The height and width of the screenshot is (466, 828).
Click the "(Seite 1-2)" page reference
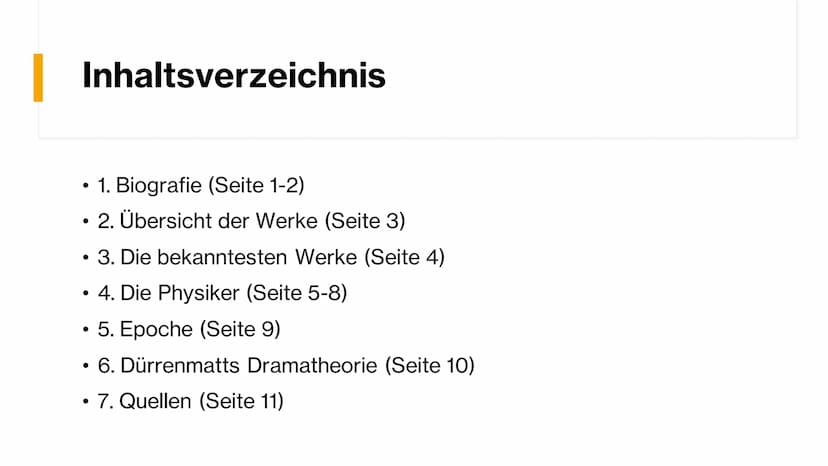point(256,185)
